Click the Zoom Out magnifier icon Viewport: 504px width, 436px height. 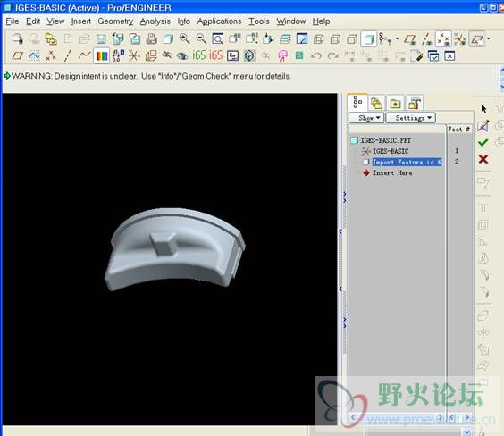[201, 39]
